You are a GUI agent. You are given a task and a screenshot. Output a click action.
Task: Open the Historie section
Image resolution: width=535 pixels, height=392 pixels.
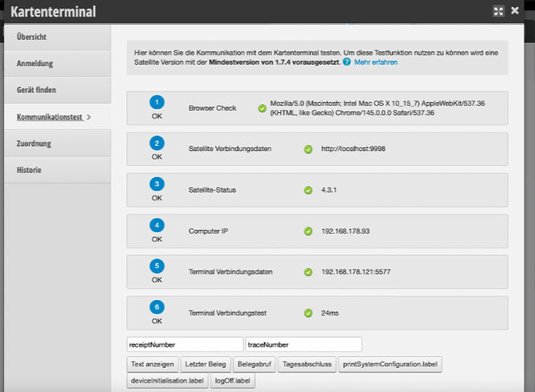[x=29, y=170]
